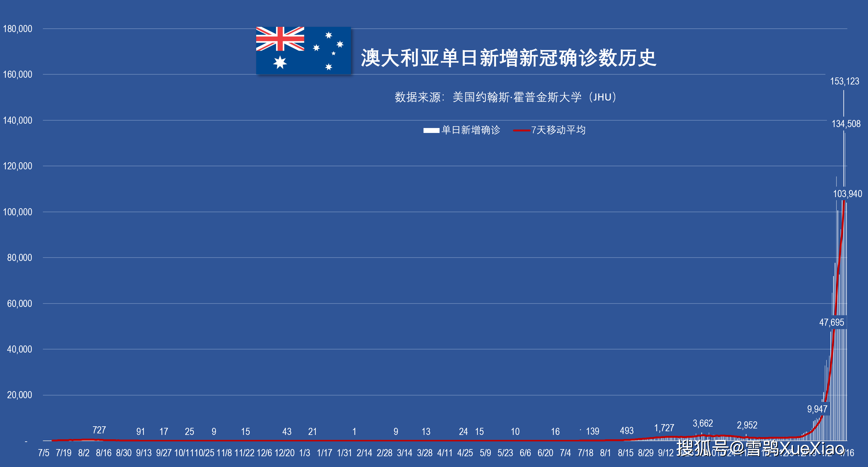
Task: Click the 20,000 y-axis label
Action: click(x=19, y=395)
